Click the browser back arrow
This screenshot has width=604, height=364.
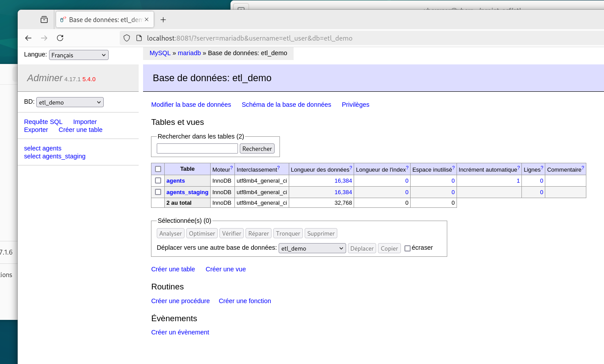pos(28,38)
